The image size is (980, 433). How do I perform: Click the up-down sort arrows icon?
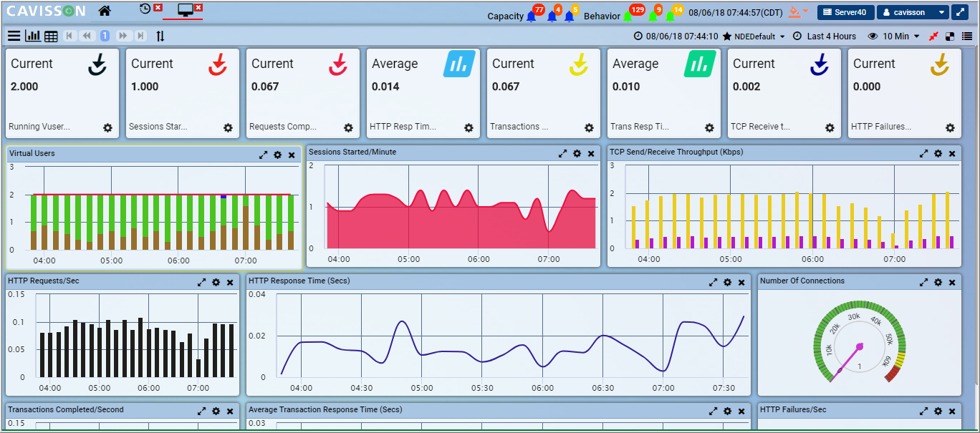click(x=160, y=36)
